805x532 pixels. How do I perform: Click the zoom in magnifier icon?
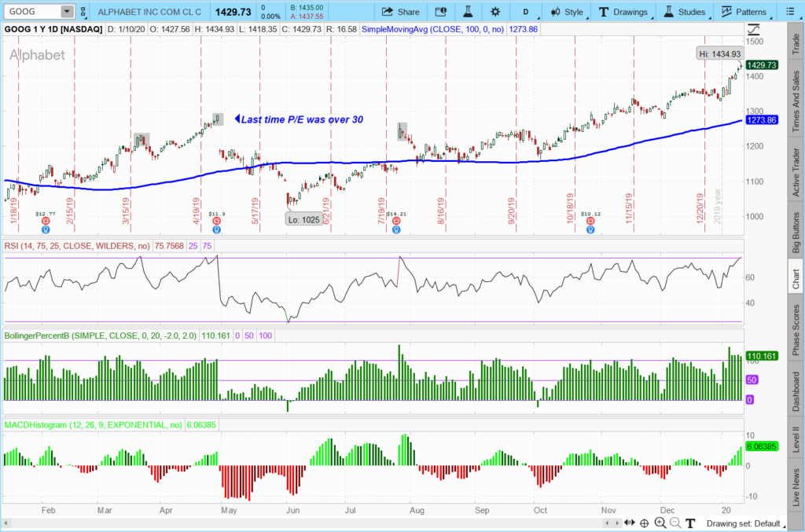(660, 523)
